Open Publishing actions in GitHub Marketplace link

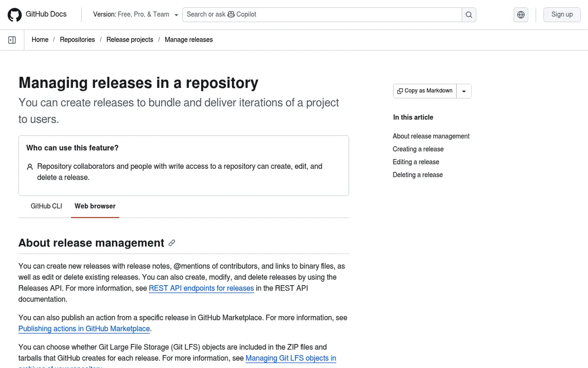(84, 329)
